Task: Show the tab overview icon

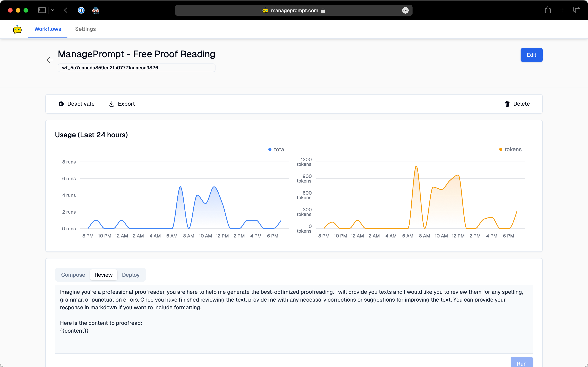Action: tap(577, 10)
